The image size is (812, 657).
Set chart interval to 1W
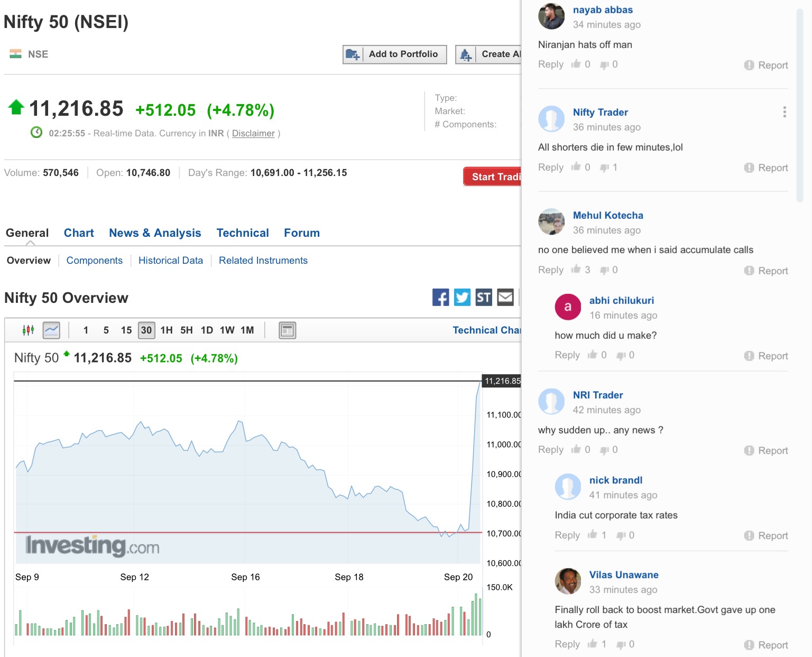tap(227, 330)
